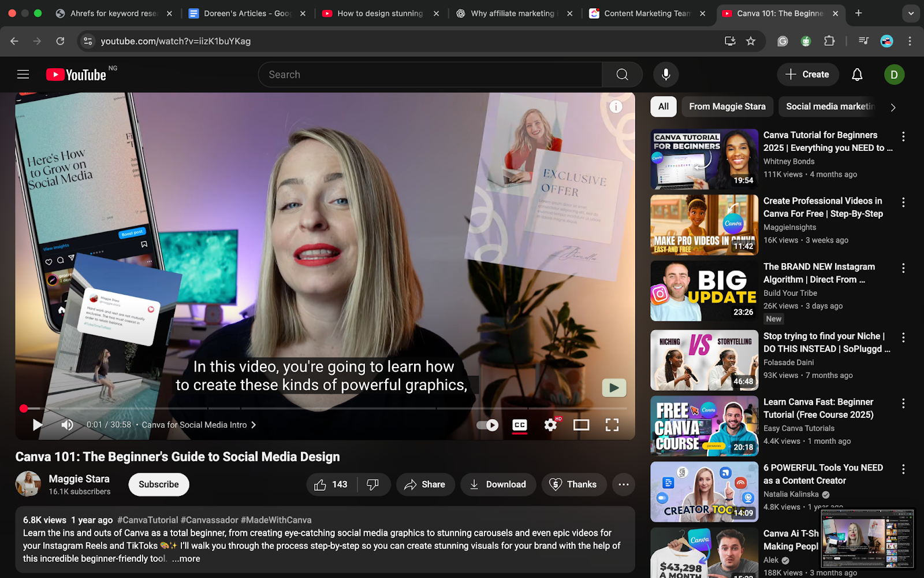This screenshot has height=578, width=924.
Task: Click the Download button
Action: [498, 484]
